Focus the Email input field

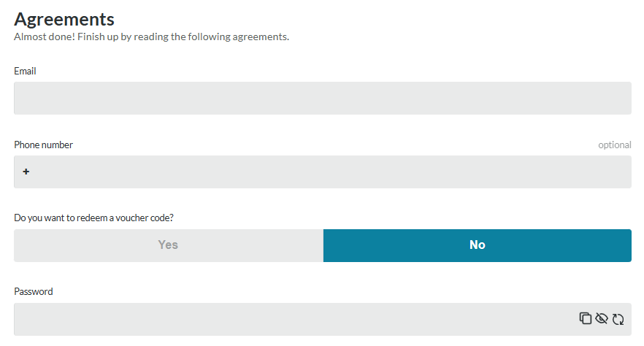pos(323,98)
